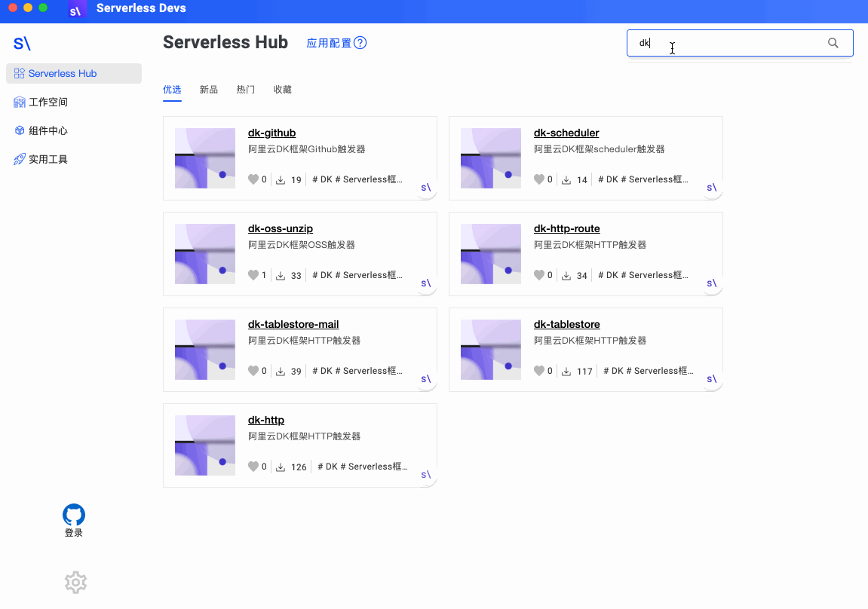Click description 阿里云DK框架scheduler触发器

tap(599, 148)
